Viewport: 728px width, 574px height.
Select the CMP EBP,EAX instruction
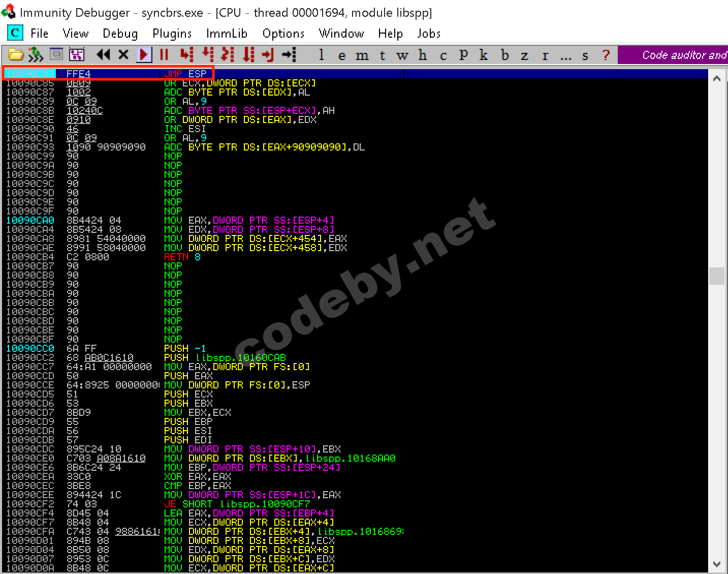(198, 486)
